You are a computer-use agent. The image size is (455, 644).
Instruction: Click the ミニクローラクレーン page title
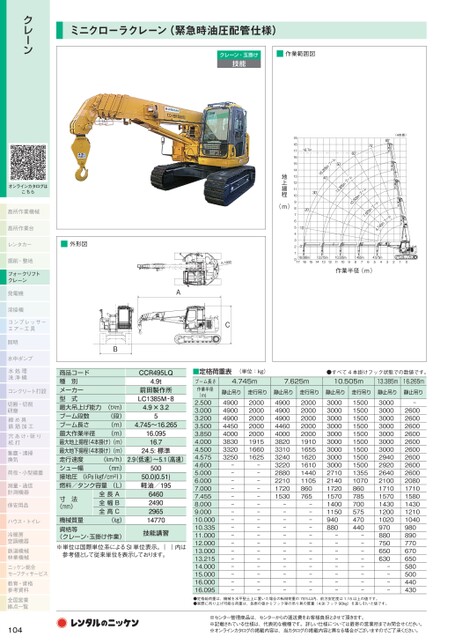click(x=174, y=30)
